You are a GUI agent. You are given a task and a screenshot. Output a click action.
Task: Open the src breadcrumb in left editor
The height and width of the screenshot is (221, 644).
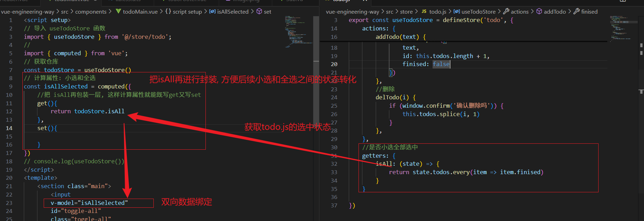65,12
